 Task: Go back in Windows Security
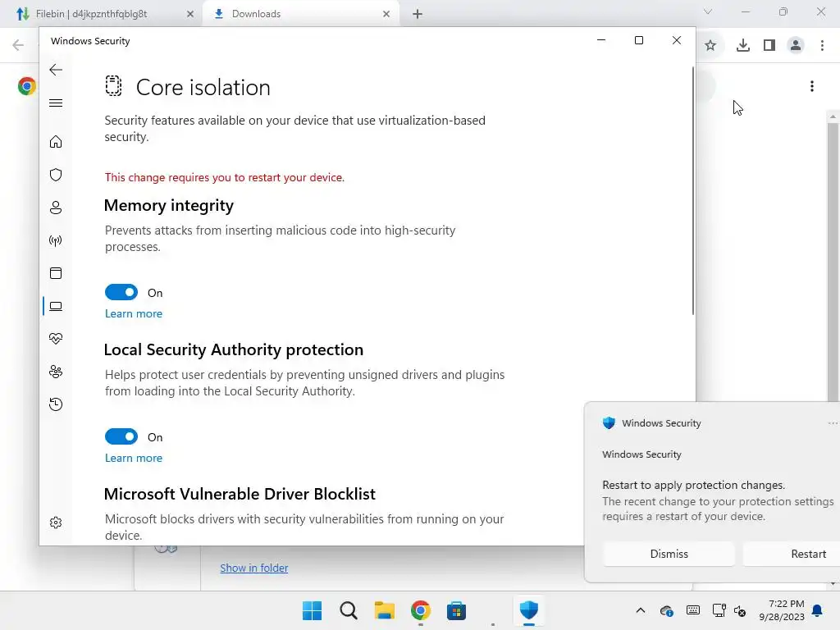(x=56, y=70)
